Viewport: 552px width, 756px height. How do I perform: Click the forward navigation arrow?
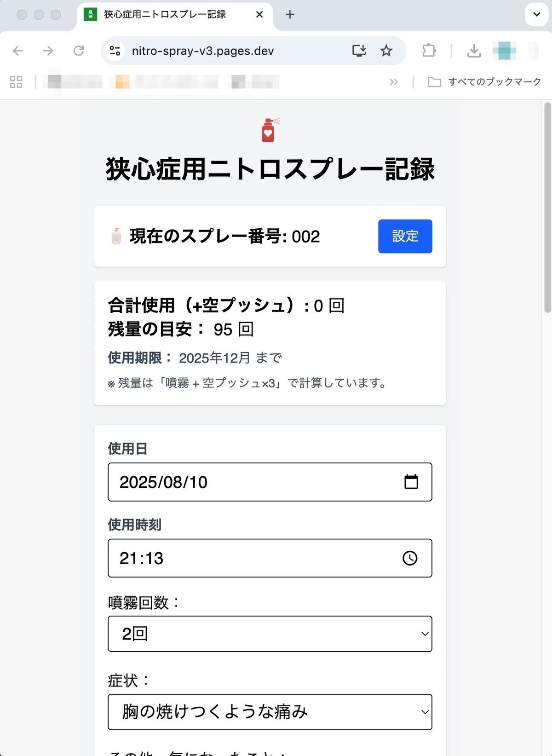point(48,51)
